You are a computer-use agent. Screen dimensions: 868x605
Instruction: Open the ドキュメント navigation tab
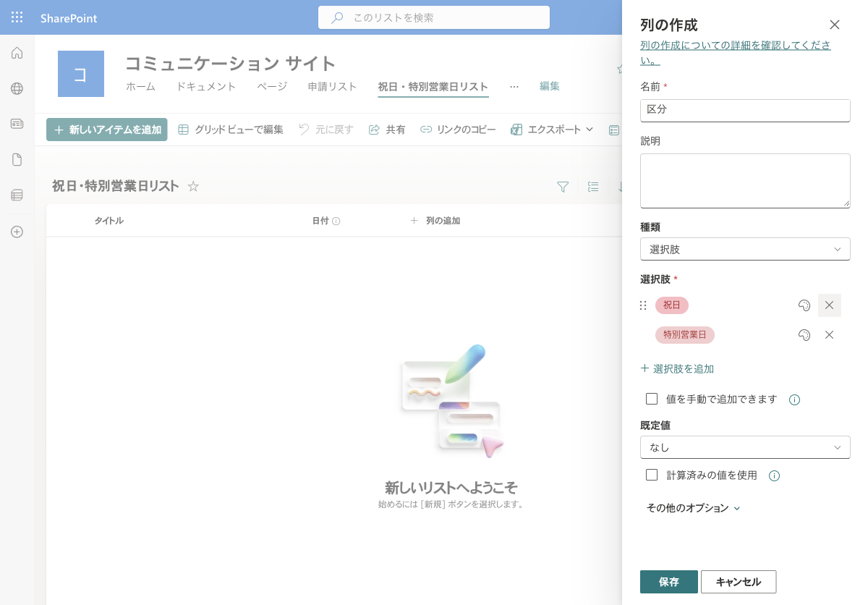coord(206,86)
